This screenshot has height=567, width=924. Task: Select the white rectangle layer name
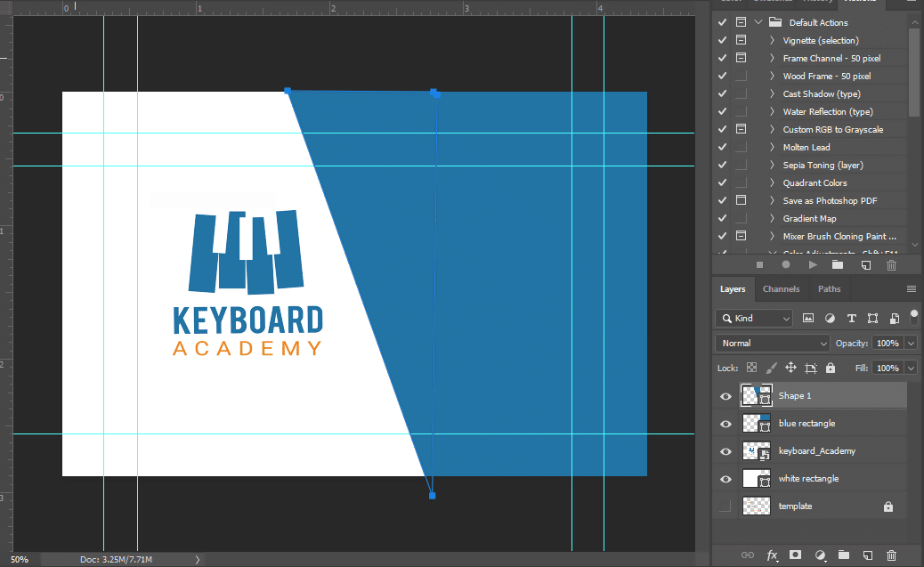[x=808, y=479]
